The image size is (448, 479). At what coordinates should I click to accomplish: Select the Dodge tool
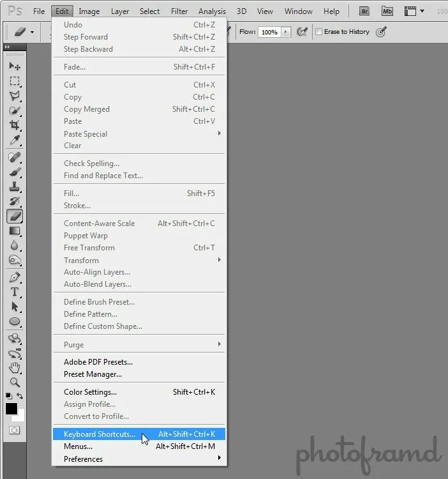[14, 260]
